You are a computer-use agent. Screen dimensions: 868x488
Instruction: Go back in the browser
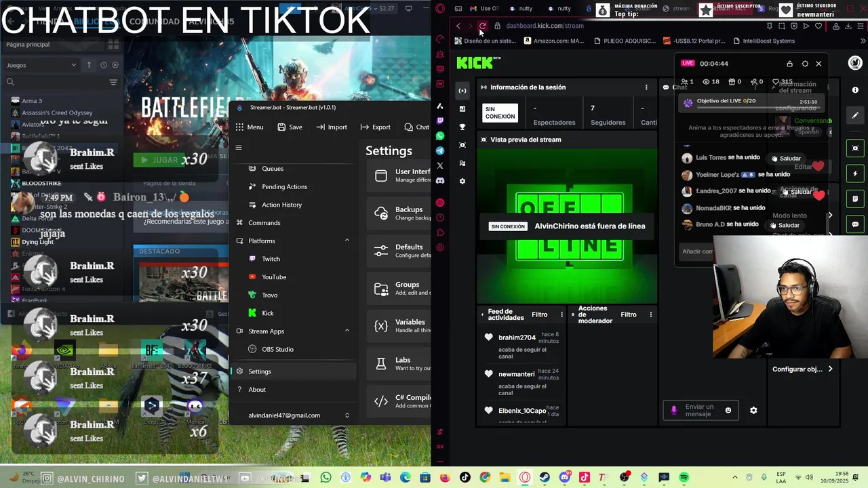[x=458, y=26]
